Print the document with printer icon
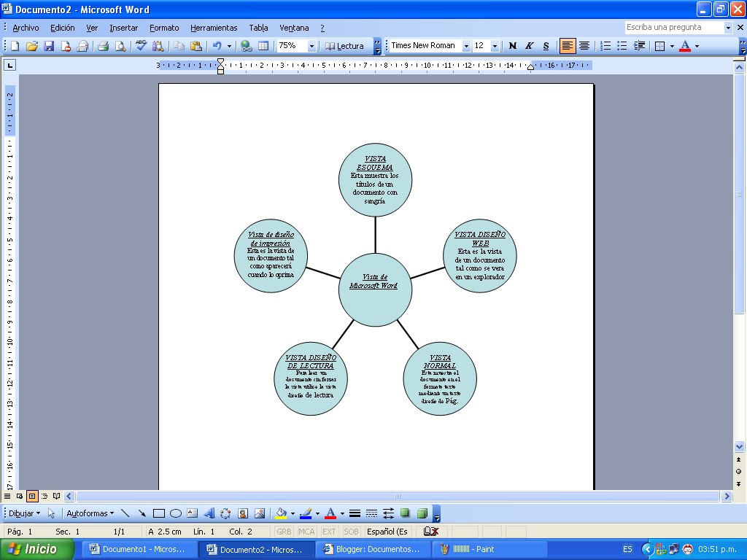The width and height of the screenshot is (747, 560). pos(104,46)
